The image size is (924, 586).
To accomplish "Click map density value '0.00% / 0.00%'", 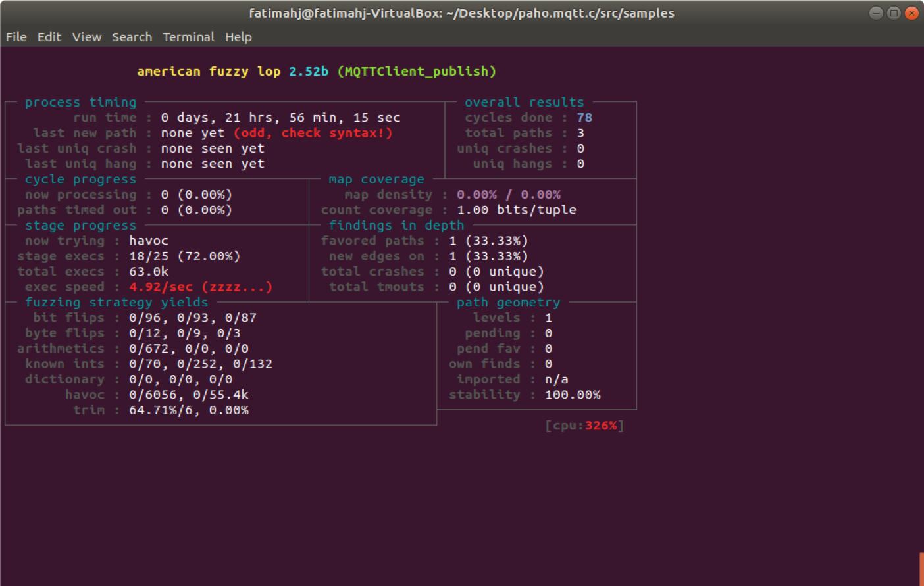I will coord(508,195).
